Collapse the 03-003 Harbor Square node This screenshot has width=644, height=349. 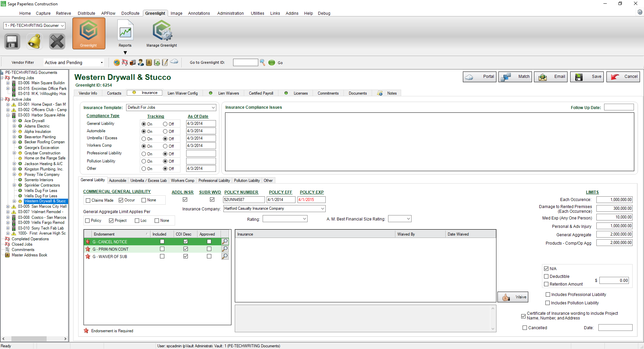[8, 115]
